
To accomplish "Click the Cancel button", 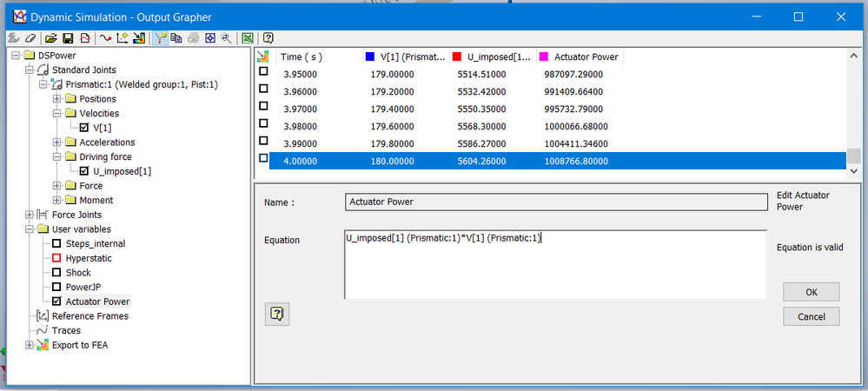I will click(812, 317).
